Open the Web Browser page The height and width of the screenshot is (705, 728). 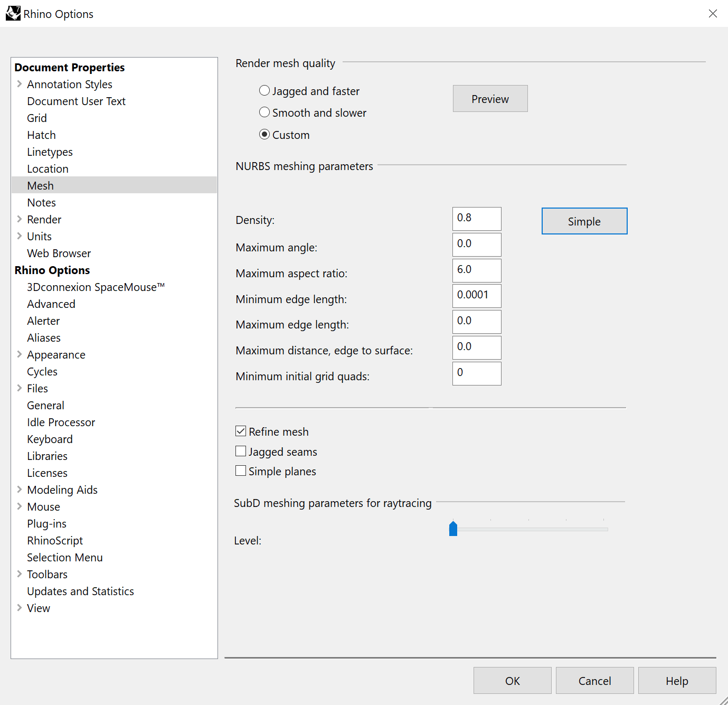59,253
